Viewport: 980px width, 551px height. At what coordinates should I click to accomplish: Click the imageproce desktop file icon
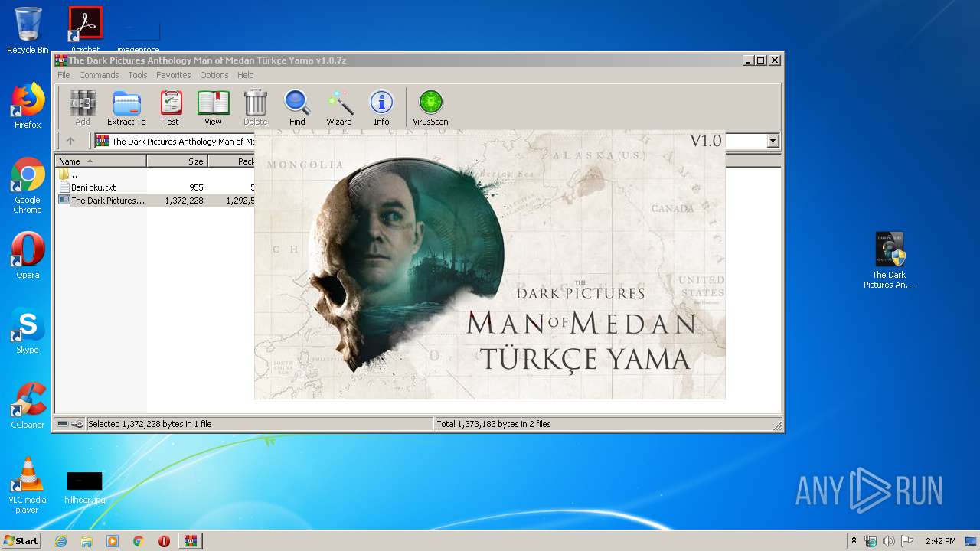(139, 37)
